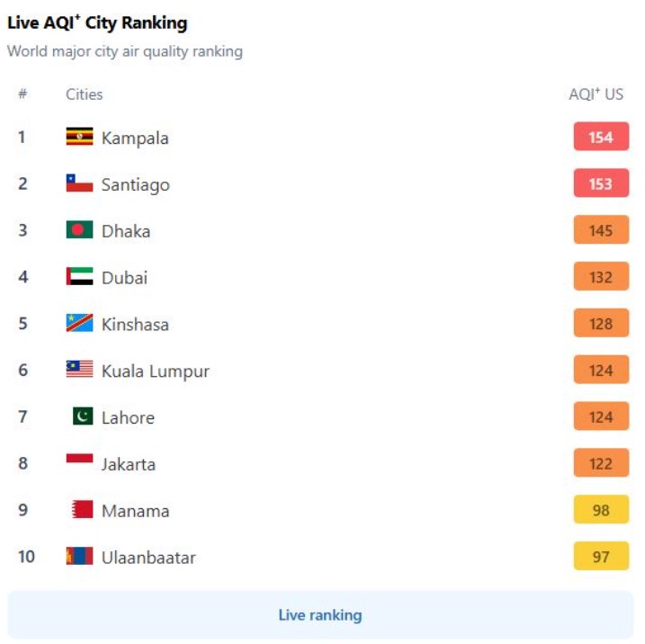Viewport: 645px width, 644px height.
Task: Open the Live ranking button
Action: (x=320, y=615)
